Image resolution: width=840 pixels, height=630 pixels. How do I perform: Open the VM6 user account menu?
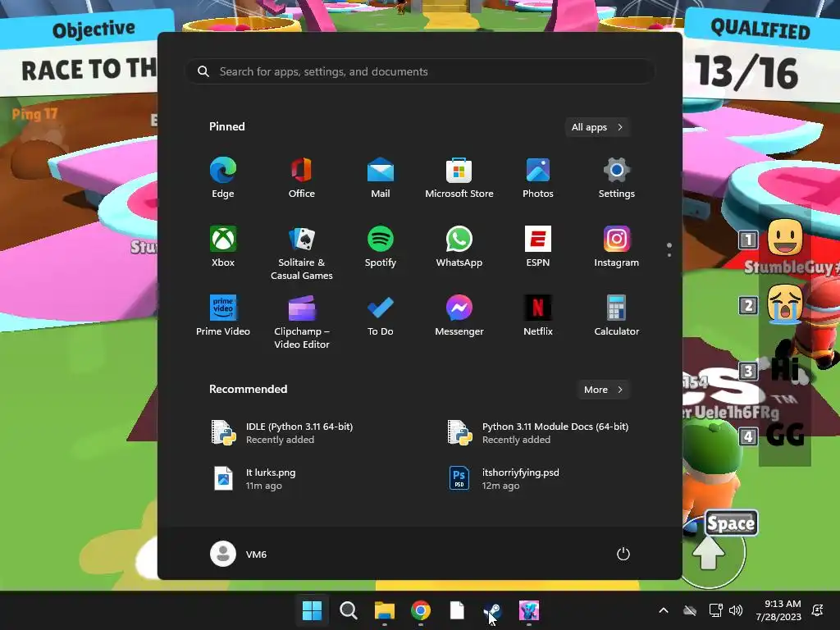[239, 554]
